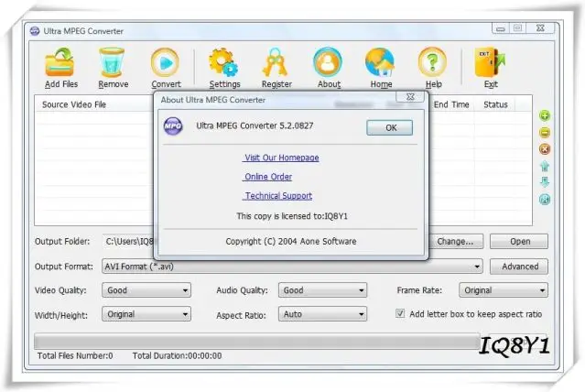
Task: Start conversion with the Convert icon
Action: click(x=166, y=62)
